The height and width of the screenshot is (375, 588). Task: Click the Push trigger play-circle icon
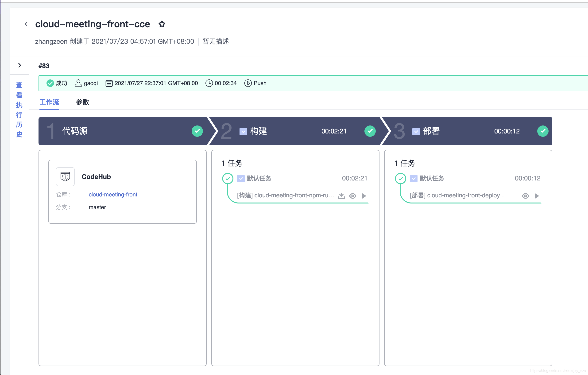point(248,83)
